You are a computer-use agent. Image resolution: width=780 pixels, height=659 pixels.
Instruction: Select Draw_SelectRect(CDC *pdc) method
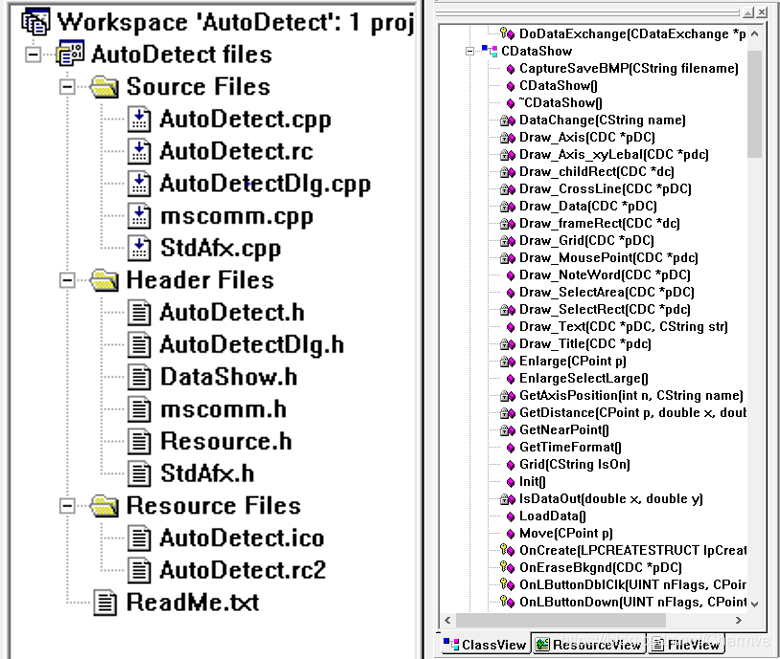[x=605, y=309]
